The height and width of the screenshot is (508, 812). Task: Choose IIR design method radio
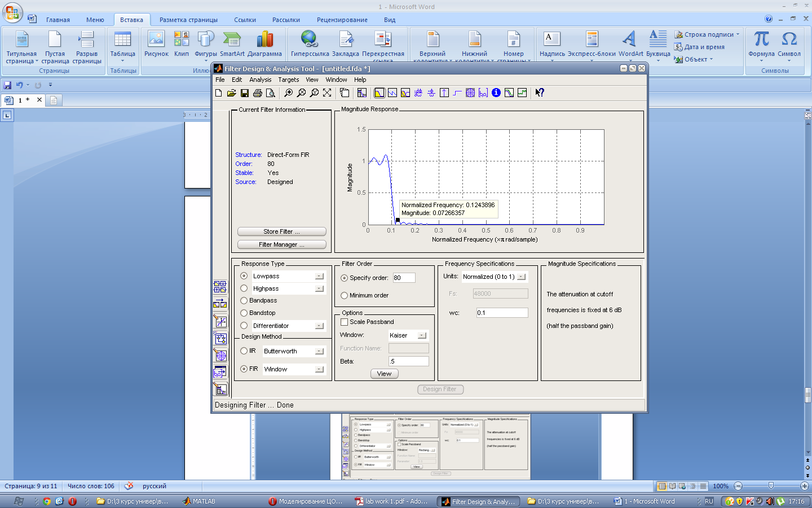pyautogui.click(x=244, y=351)
